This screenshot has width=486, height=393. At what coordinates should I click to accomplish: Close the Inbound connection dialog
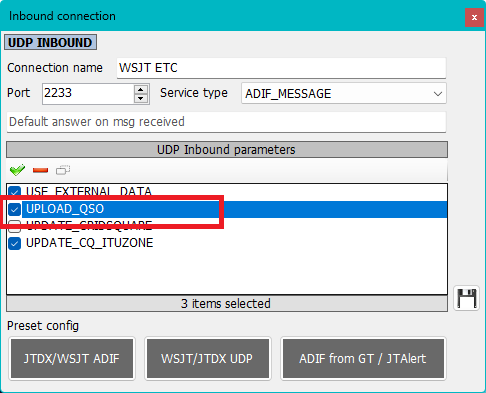474,17
